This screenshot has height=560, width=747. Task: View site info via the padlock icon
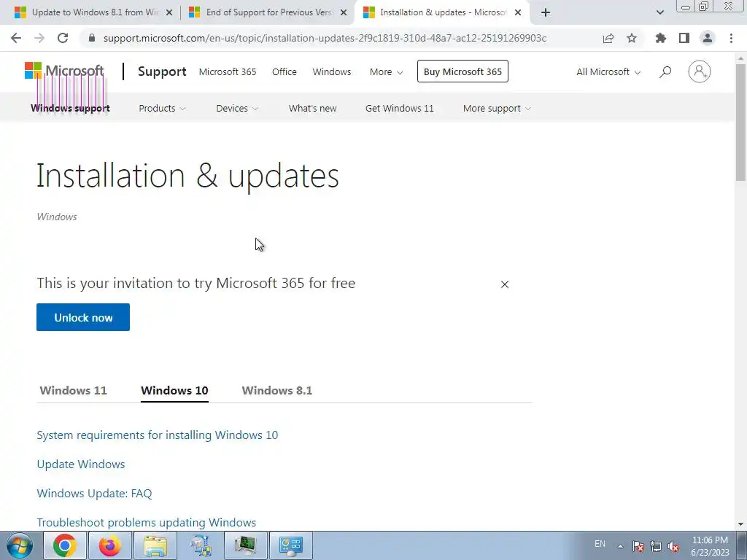(x=92, y=38)
